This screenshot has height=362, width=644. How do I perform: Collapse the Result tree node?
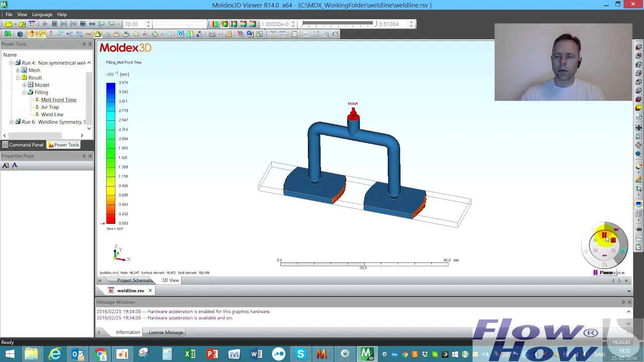[x=18, y=77]
